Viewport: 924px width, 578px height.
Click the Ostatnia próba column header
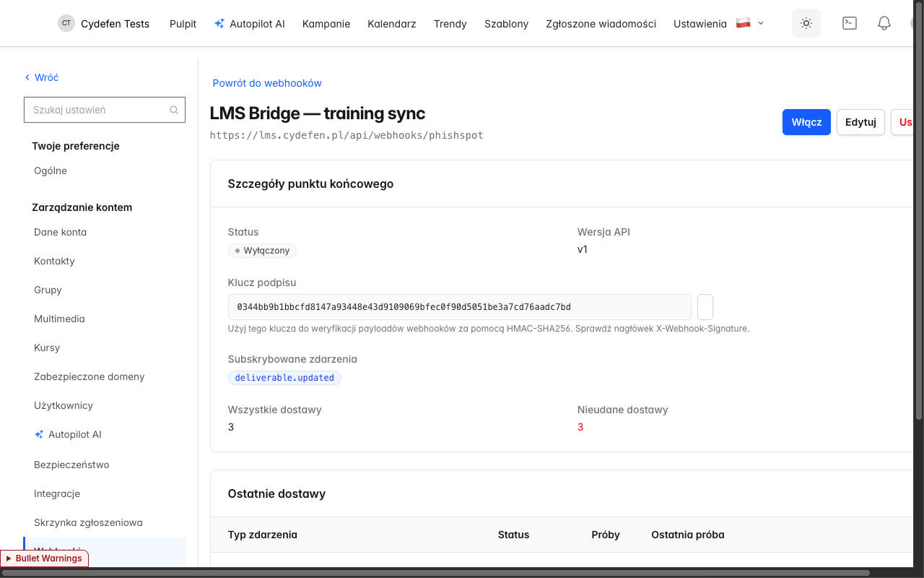pyautogui.click(x=688, y=535)
